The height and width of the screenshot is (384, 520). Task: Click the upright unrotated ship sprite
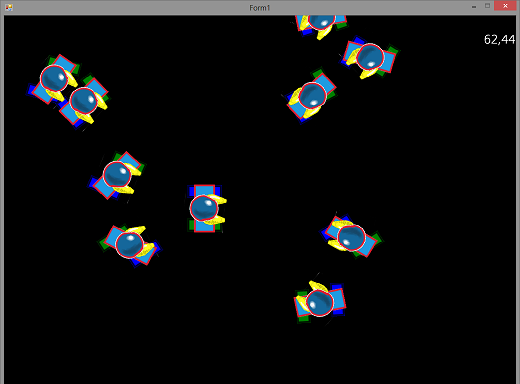(x=206, y=208)
